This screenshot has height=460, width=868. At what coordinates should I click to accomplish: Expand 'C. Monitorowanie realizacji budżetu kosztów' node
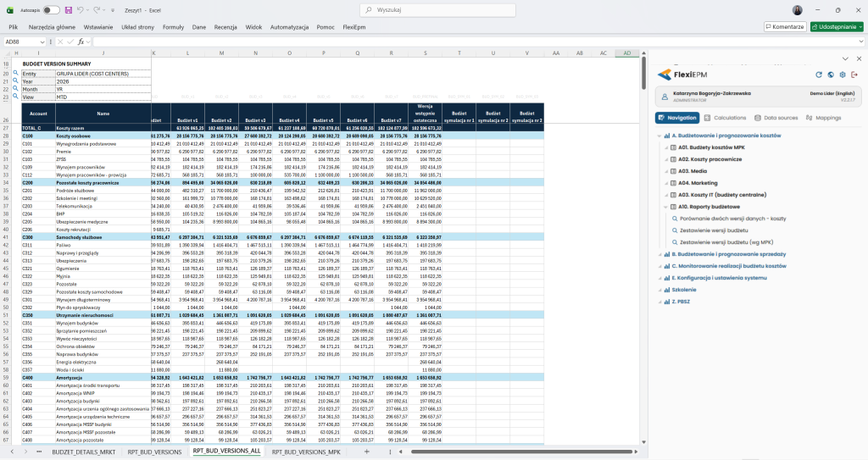(659, 266)
